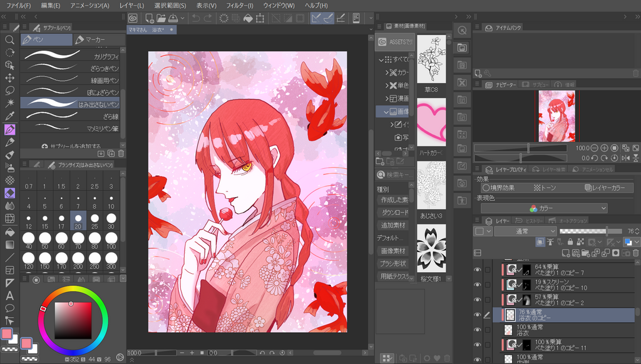Switch to the サブビュー tab
This screenshot has height=364, width=641.
click(x=535, y=84)
